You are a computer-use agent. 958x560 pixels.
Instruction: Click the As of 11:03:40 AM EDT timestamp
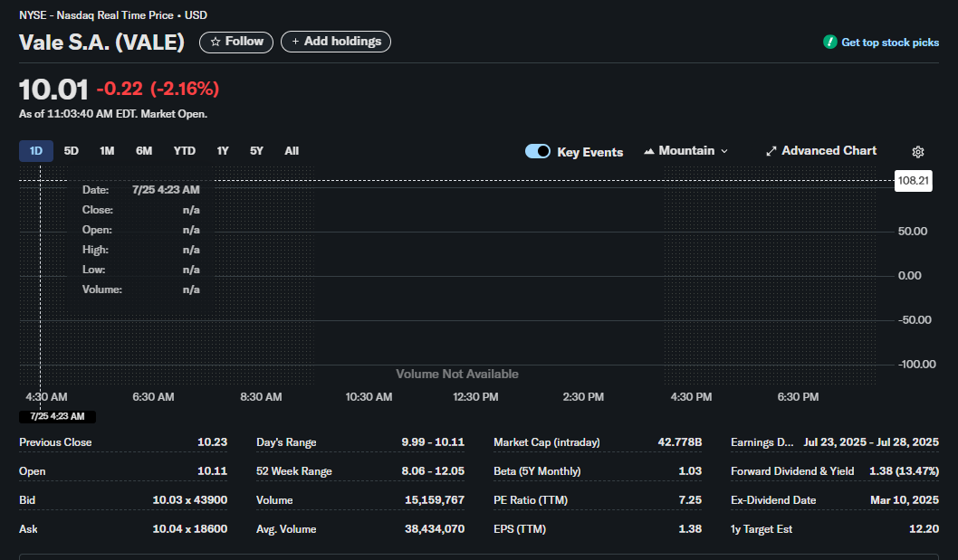pos(113,114)
